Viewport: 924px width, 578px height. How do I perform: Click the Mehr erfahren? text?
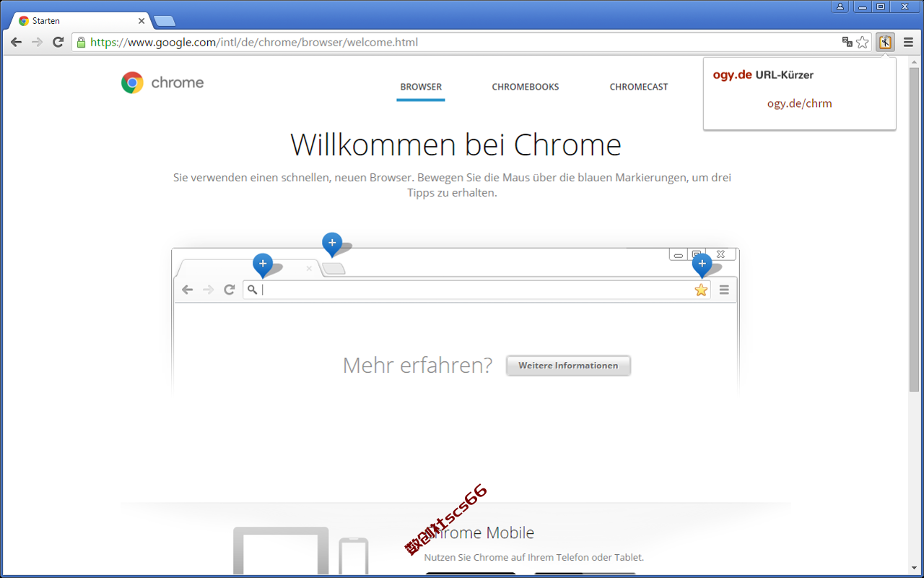417,365
